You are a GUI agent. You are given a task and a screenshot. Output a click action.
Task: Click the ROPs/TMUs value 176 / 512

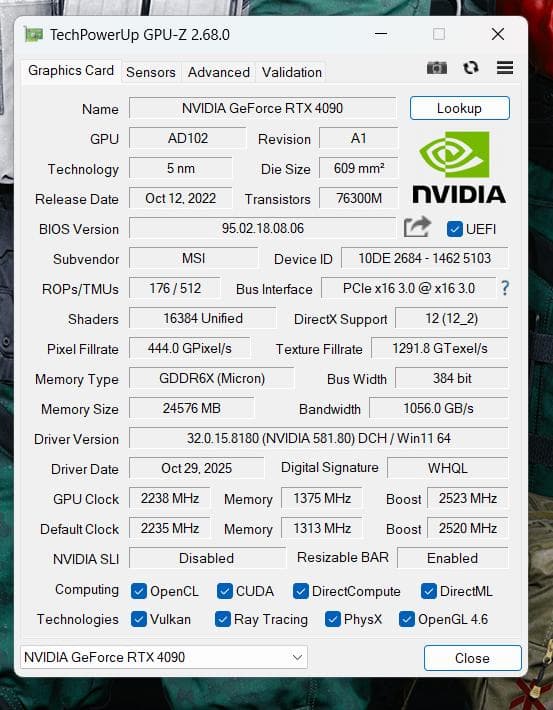pos(175,288)
